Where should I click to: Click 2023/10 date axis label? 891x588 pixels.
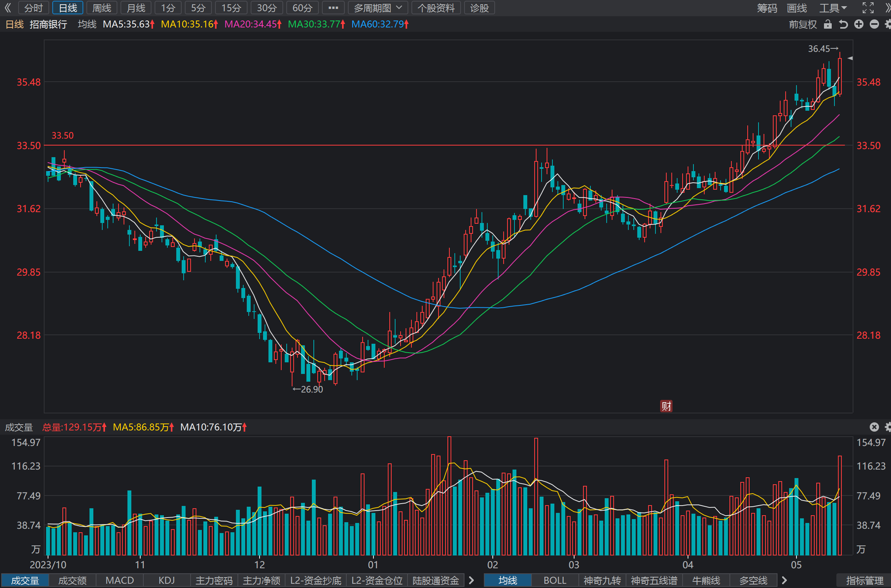[x=48, y=565]
